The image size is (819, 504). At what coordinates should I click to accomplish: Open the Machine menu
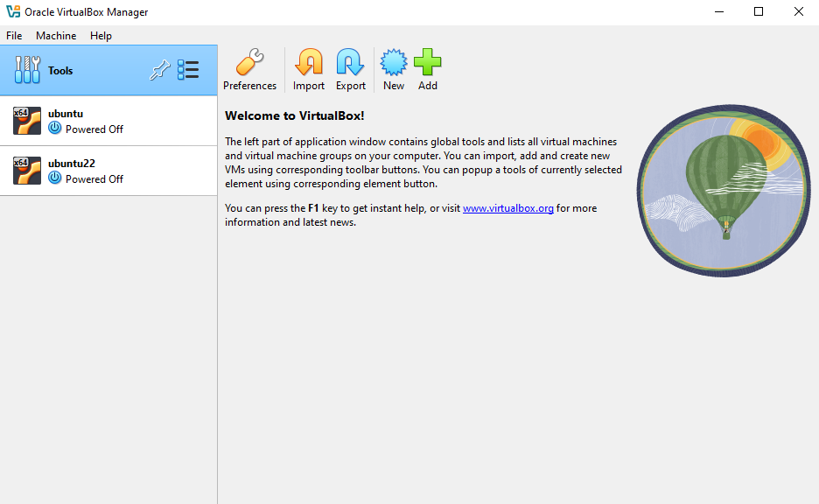coord(56,36)
